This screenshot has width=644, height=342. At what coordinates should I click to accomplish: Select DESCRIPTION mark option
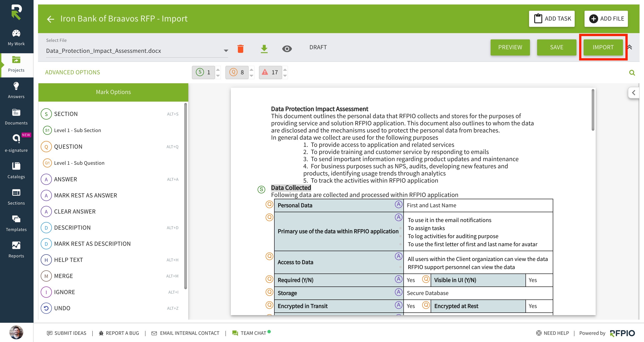(x=110, y=228)
